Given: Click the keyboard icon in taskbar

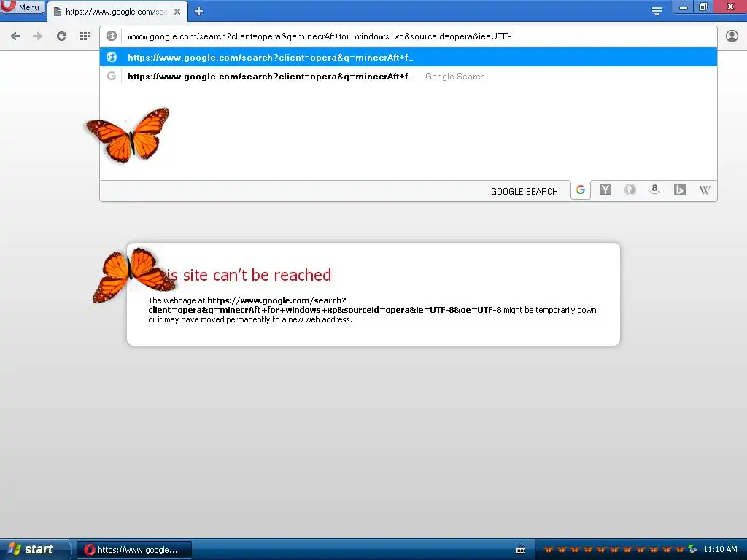Looking at the screenshot, I should click(x=521, y=550).
